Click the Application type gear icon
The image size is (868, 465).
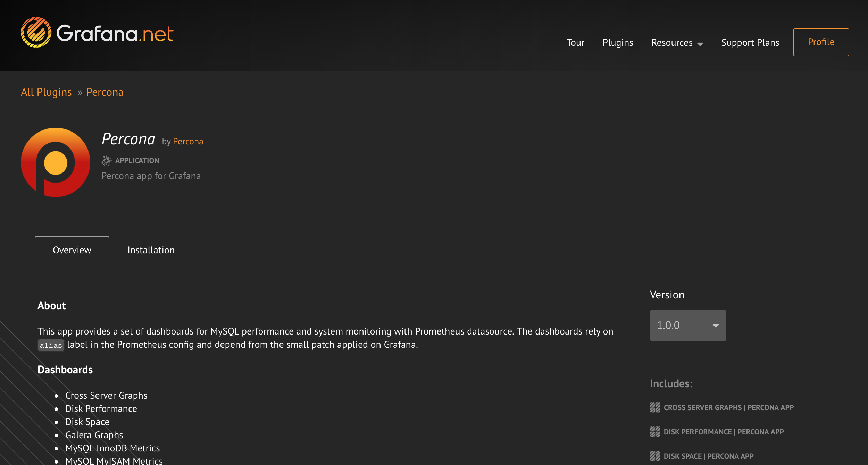coord(106,160)
